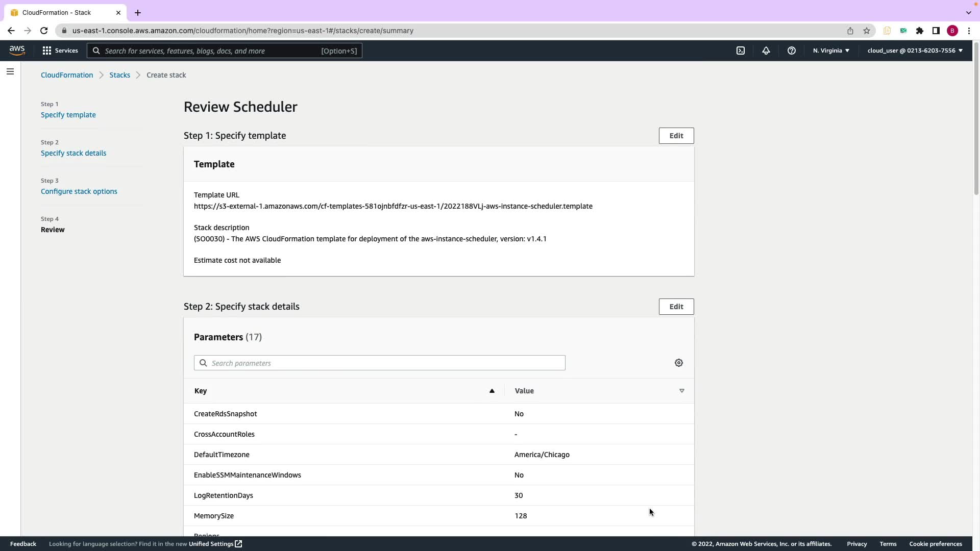Open the browser extensions puzzle icon

click(920, 31)
